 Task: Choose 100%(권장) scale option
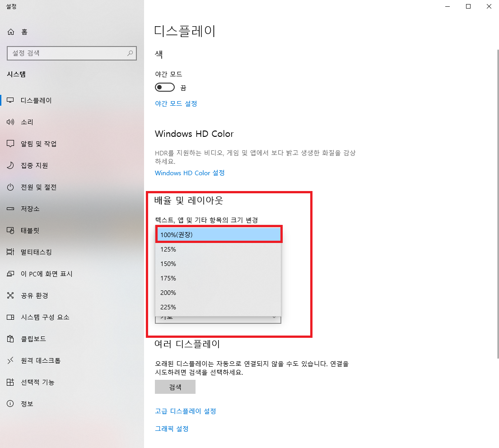[218, 235]
